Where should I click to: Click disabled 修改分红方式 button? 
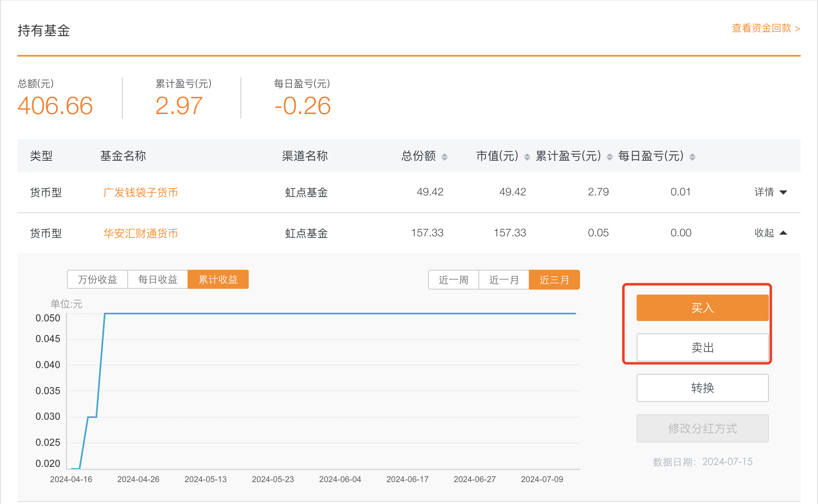(703, 428)
